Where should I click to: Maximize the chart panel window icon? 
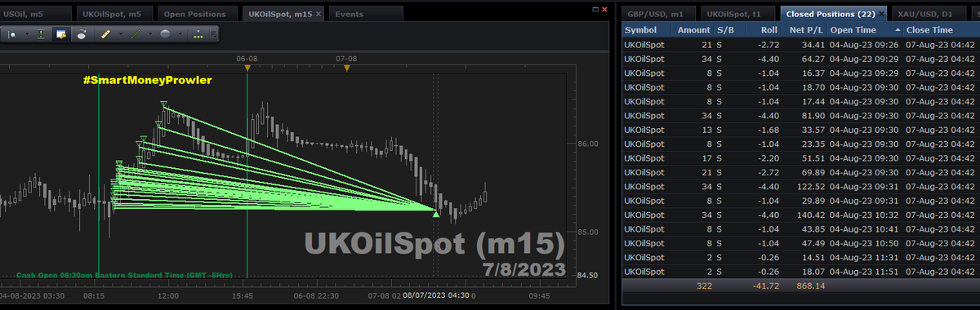(595, 9)
